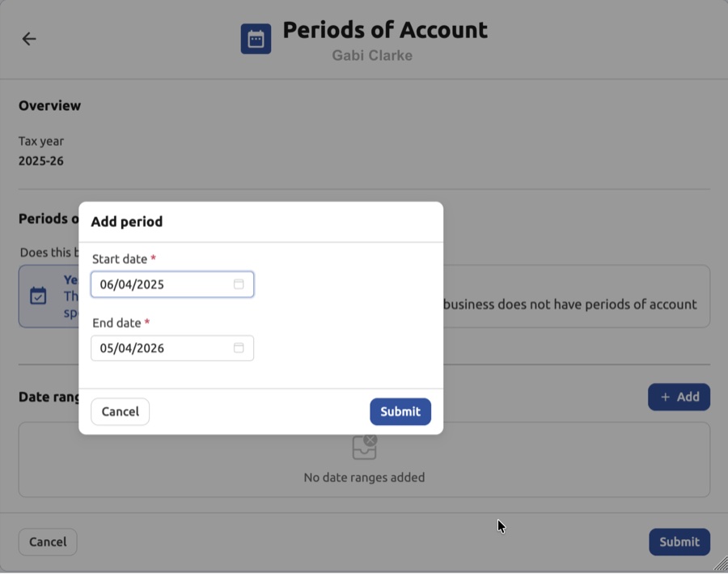Click the bottom Cancel button
The width and height of the screenshot is (728, 574).
click(x=47, y=542)
